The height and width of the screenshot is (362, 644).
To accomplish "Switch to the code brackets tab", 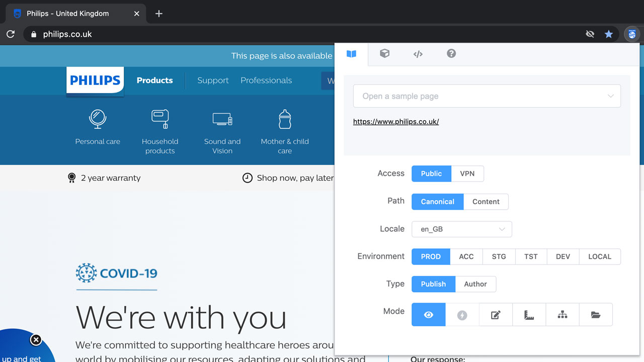I will coord(418,54).
